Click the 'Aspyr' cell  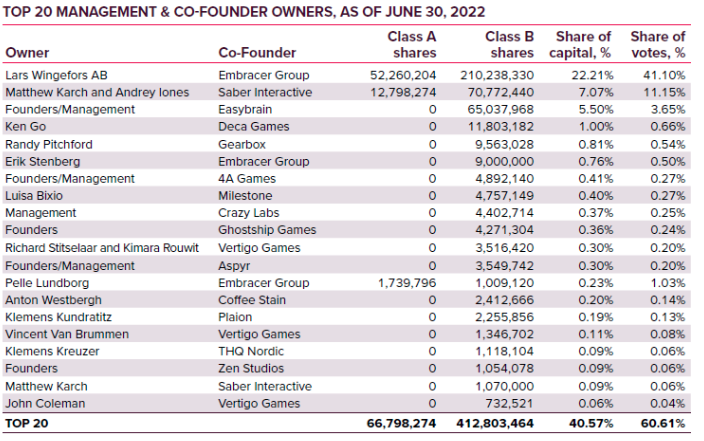[x=234, y=266]
